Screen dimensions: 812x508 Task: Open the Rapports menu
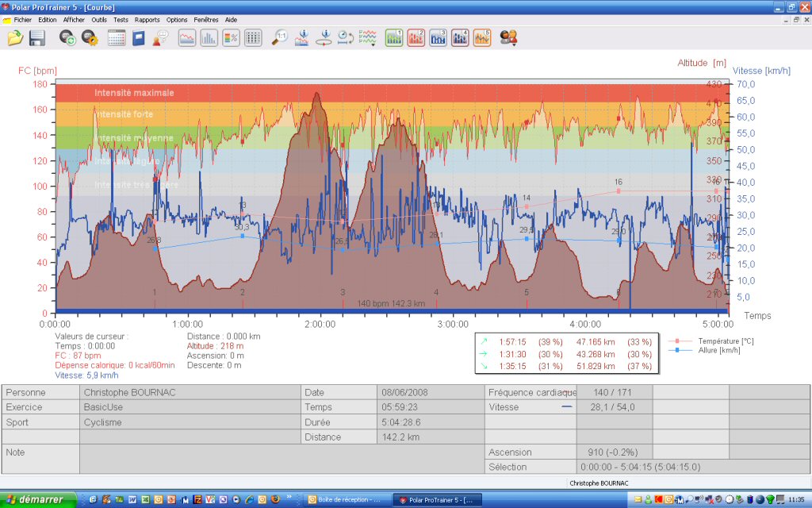(x=147, y=20)
